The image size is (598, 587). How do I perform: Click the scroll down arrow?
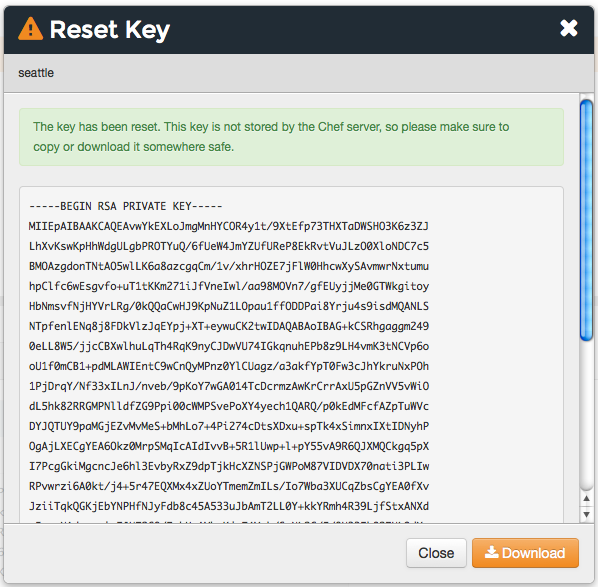(x=586, y=515)
